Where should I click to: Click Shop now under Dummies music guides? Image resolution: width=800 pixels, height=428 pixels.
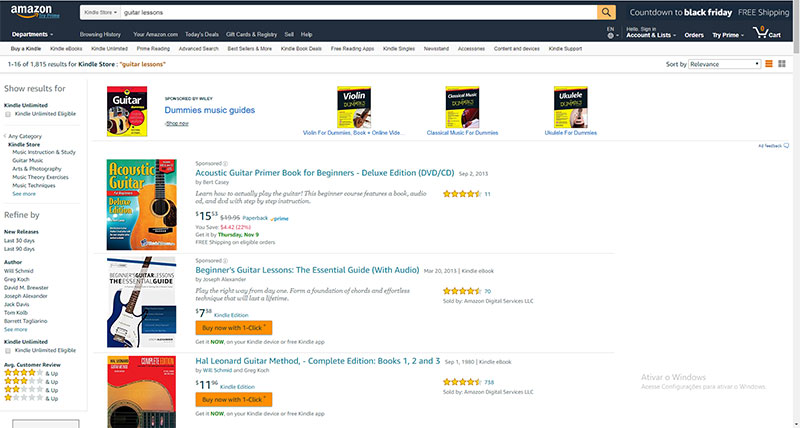pos(177,123)
